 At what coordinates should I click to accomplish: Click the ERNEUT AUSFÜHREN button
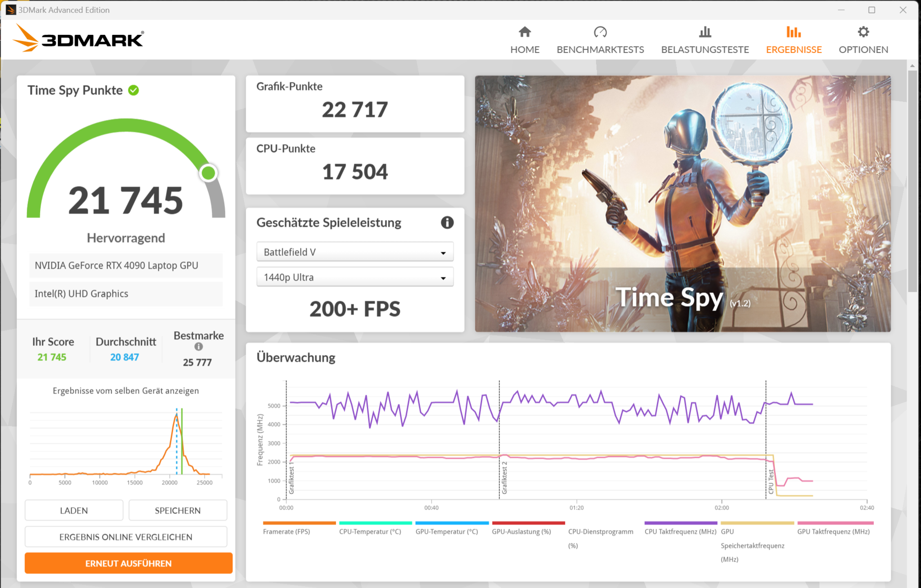pyautogui.click(x=128, y=563)
